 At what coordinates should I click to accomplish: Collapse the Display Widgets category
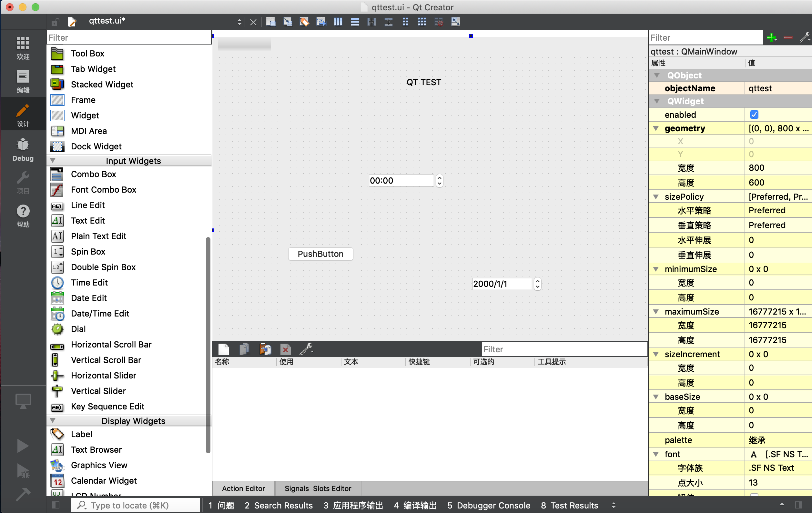[x=53, y=421]
